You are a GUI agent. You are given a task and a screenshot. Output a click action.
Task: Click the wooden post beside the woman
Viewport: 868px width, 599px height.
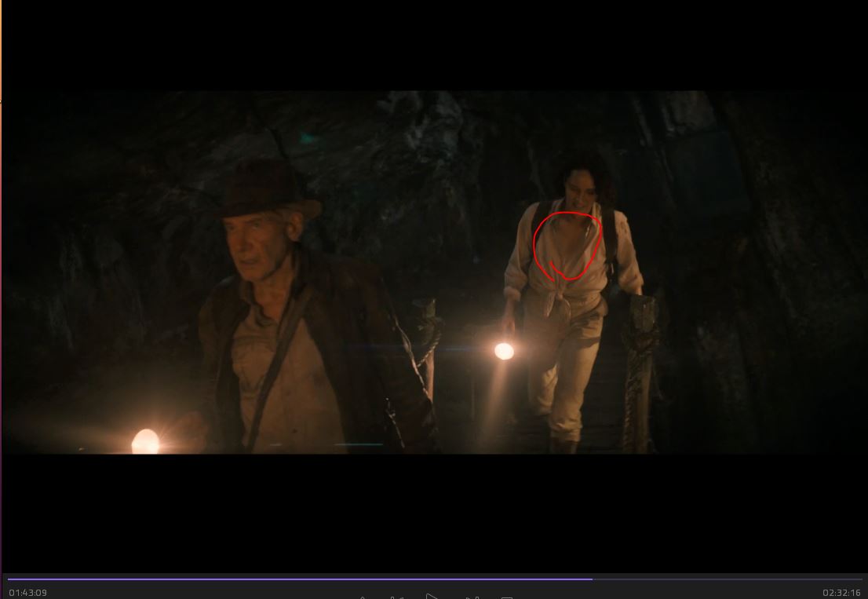click(x=640, y=369)
